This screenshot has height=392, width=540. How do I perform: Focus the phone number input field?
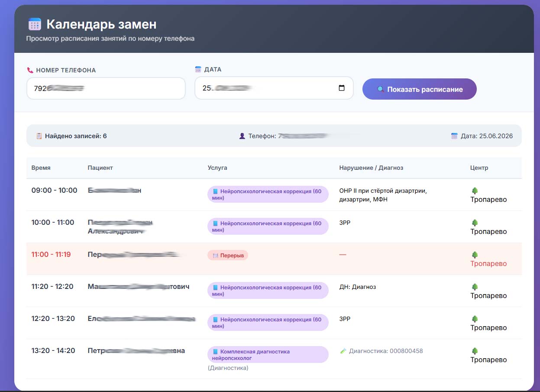106,88
